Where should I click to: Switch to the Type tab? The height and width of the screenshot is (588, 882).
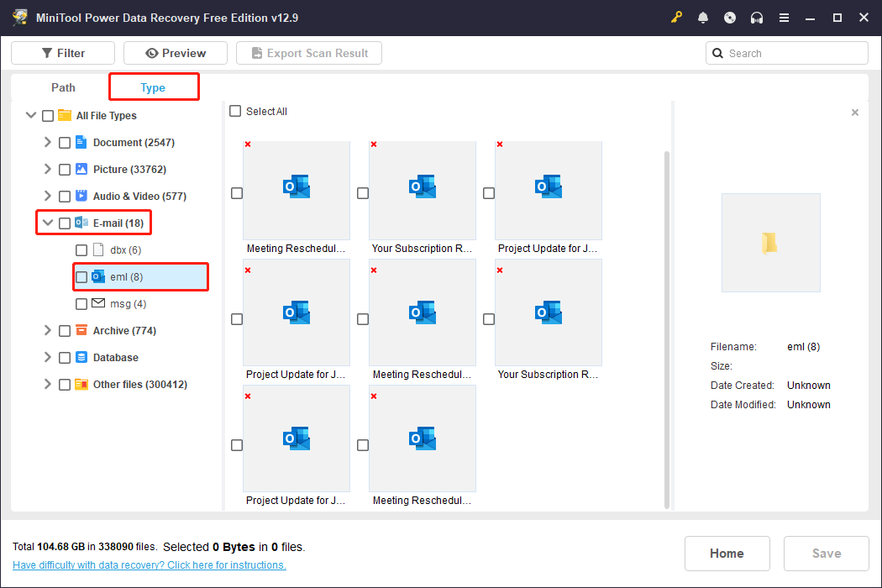point(153,87)
